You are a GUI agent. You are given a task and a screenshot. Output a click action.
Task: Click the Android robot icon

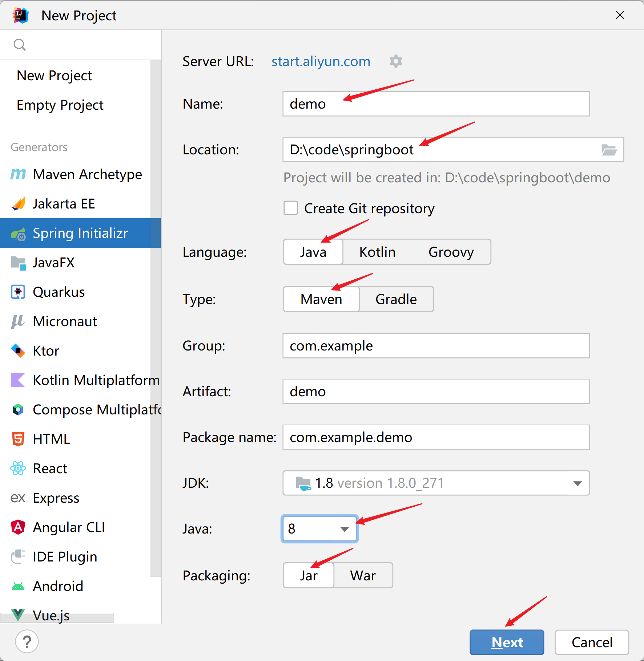18,586
